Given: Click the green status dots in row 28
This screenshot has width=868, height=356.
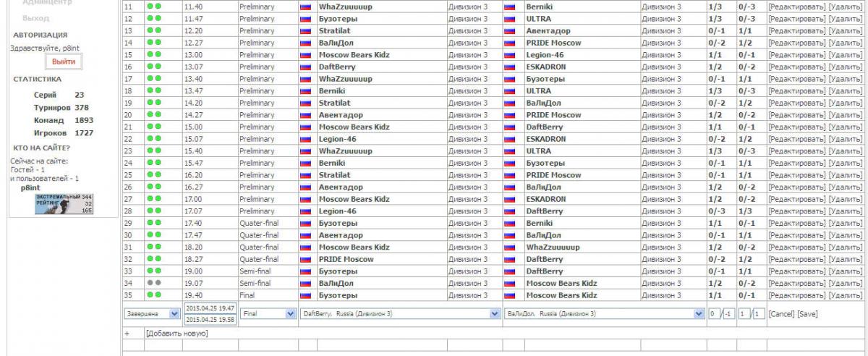Looking at the screenshot, I should coord(153,211).
